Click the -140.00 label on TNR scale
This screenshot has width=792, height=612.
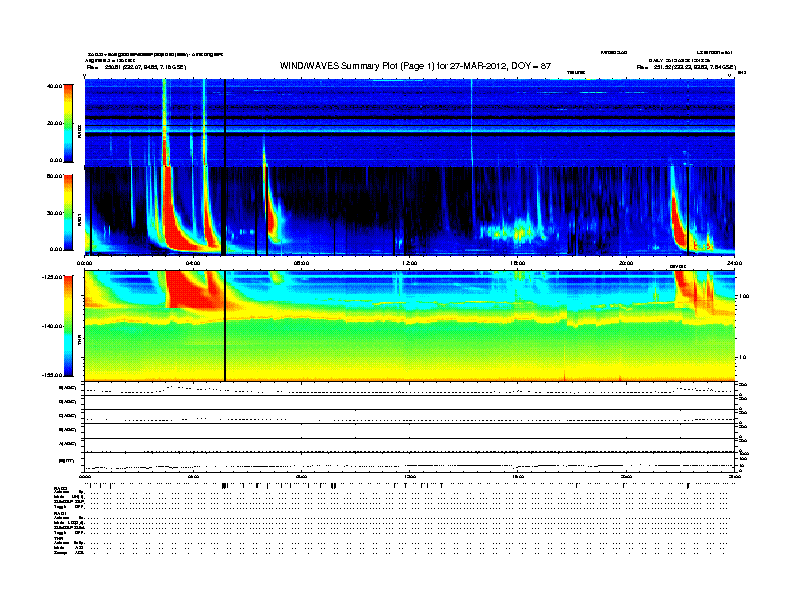click(x=52, y=326)
